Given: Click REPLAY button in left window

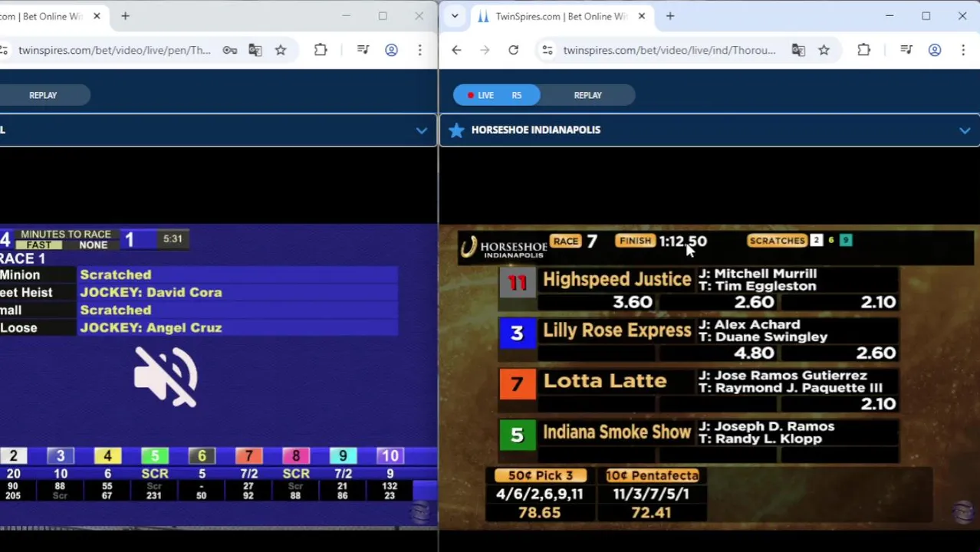Looking at the screenshot, I should (43, 95).
